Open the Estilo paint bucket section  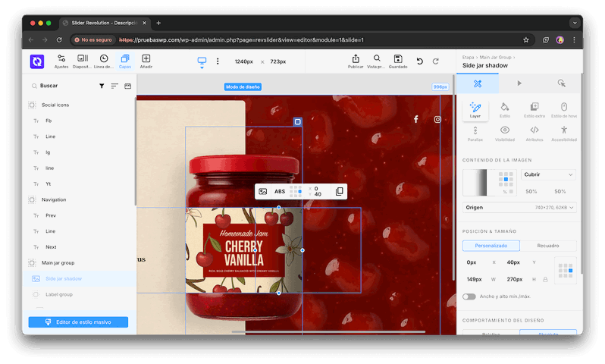click(x=505, y=111)
